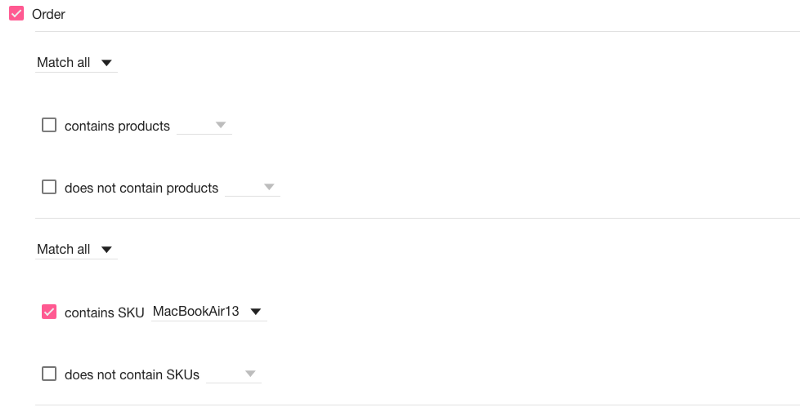Image resolution: width=800 pixels, height=420 pixels.
Task: Click the arrow beside the SKU Match all
Action: [x=106, y=250]
